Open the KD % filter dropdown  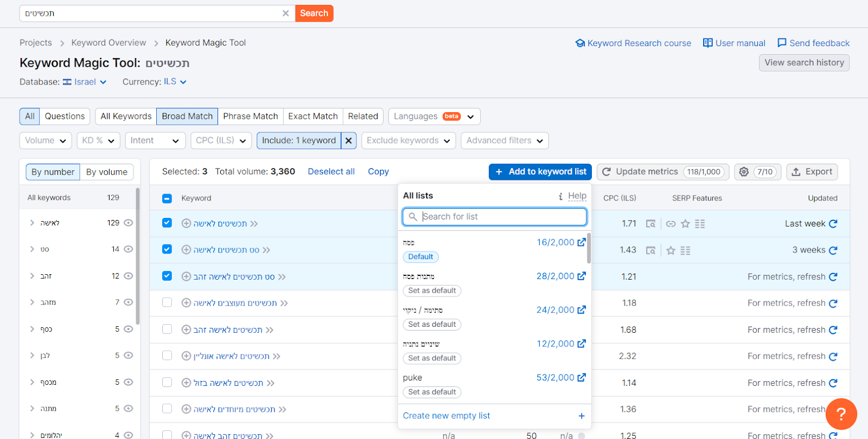click(x=98, y=140)
